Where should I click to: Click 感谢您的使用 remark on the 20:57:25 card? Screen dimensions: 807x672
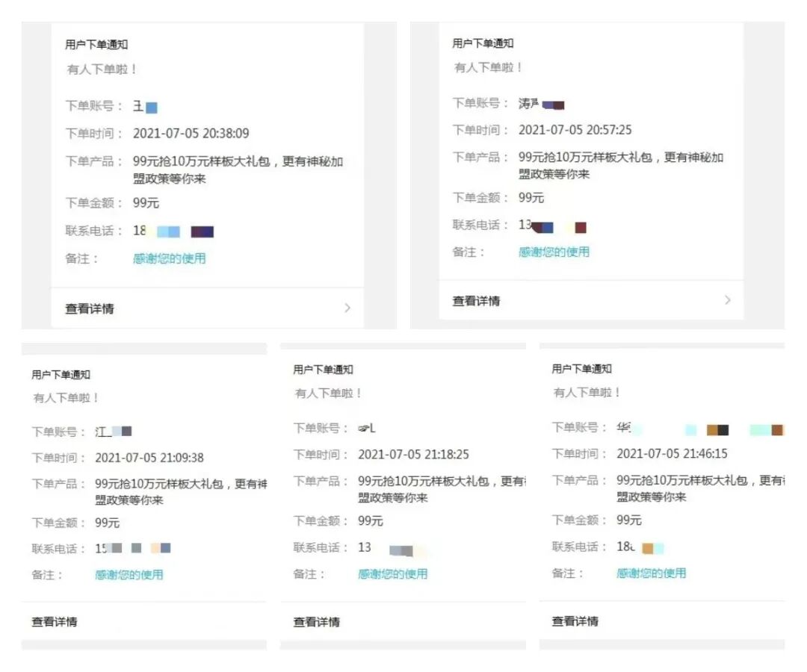tap(554, 252)
